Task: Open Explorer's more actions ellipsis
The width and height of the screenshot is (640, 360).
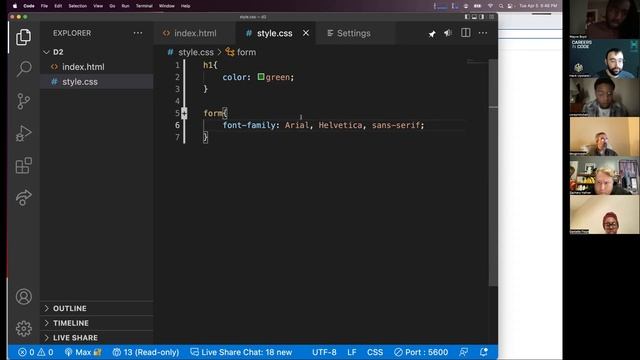Action: pos(138,33)
